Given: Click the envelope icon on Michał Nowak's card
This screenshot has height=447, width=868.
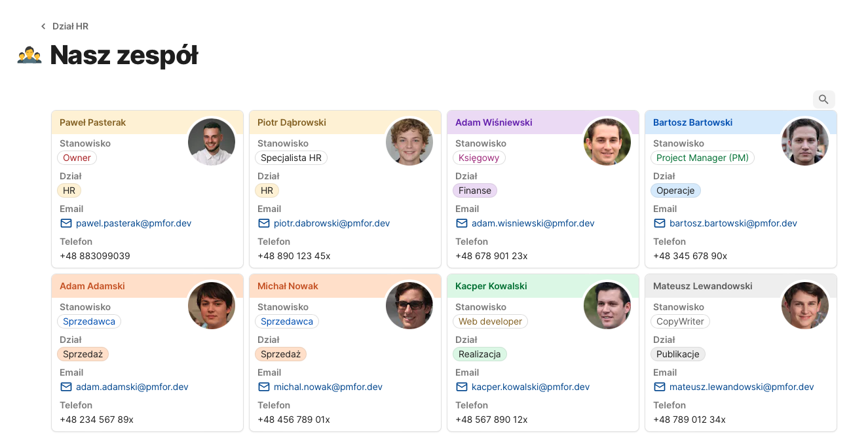Looking at the screenshot, I should (264, 387).
